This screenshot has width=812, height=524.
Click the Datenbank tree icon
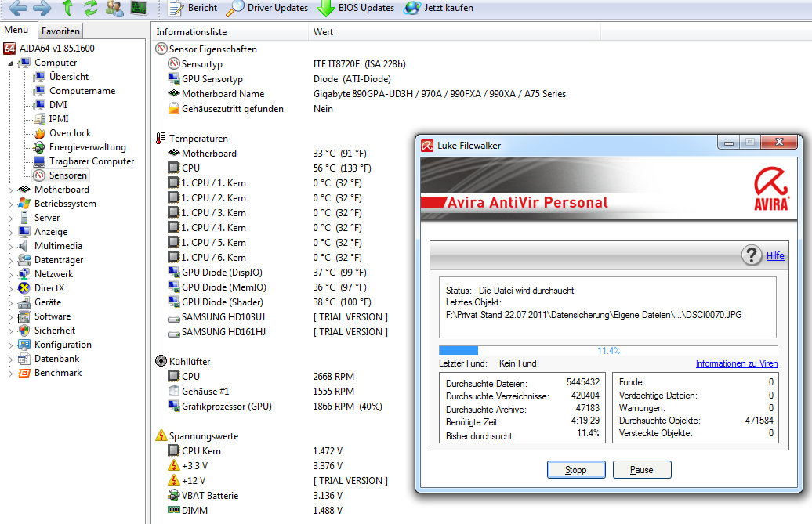[24, 359]
